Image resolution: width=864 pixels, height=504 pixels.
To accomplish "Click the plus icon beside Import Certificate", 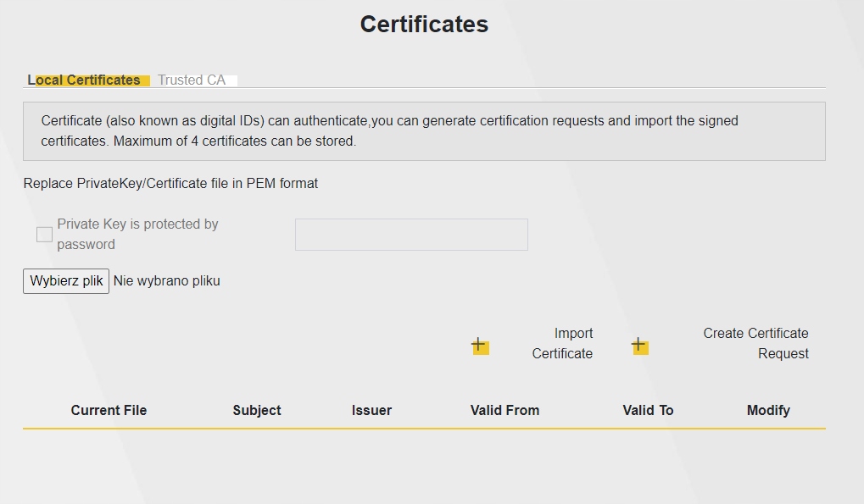I will tap(480, 346).
